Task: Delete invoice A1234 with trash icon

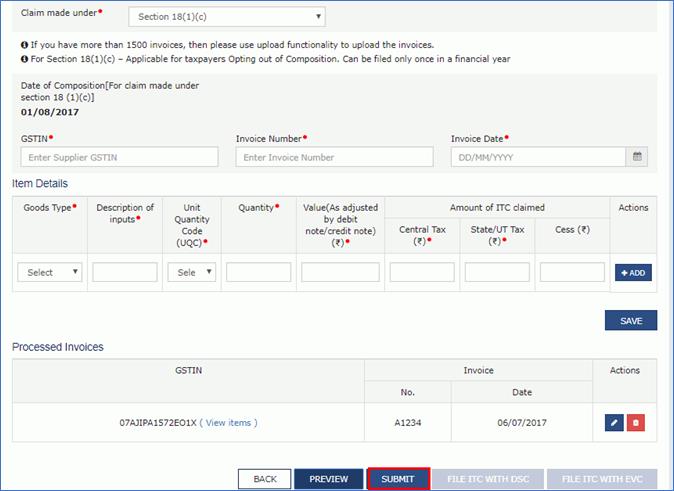Action: 636,423
